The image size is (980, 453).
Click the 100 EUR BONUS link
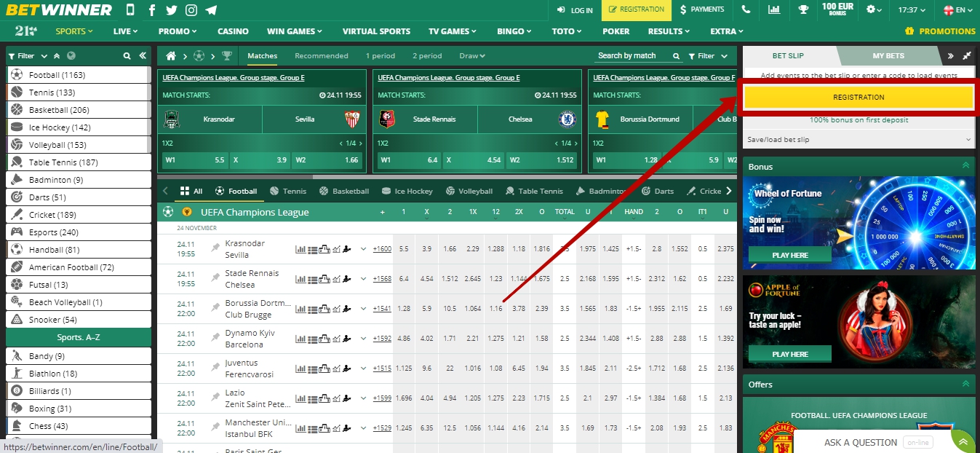click(x=837, y=10)
